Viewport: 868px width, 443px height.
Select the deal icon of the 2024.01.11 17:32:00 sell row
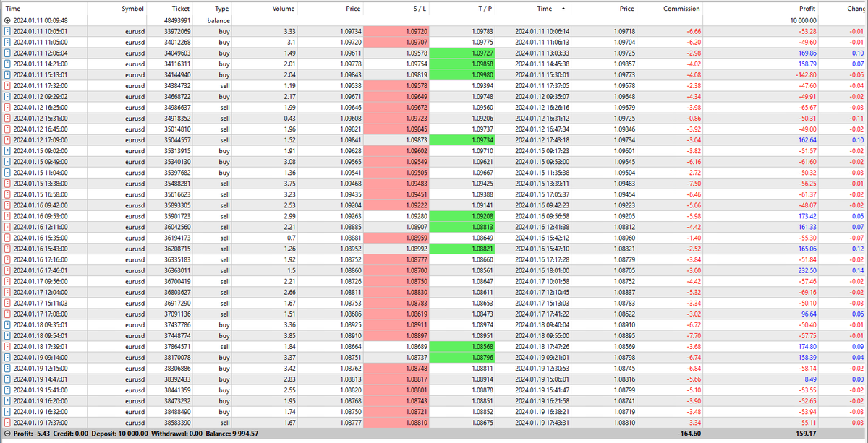point(7,85)
